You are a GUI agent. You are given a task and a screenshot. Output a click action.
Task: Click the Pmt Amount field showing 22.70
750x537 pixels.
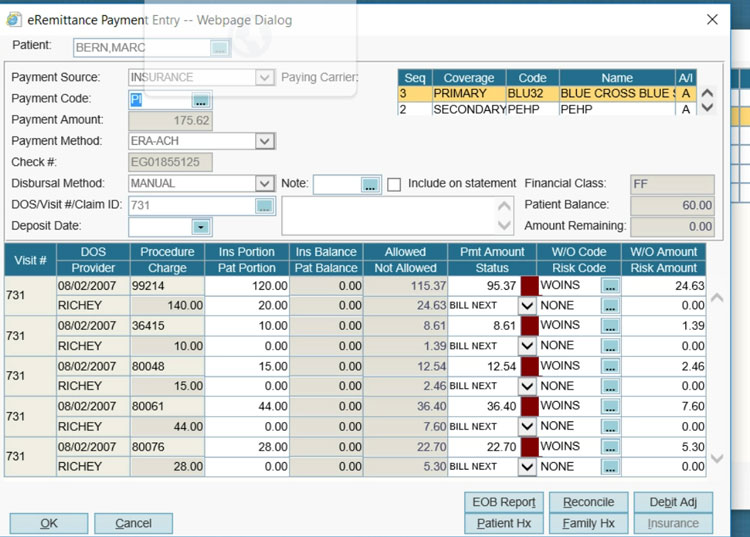tap(484, 447)
